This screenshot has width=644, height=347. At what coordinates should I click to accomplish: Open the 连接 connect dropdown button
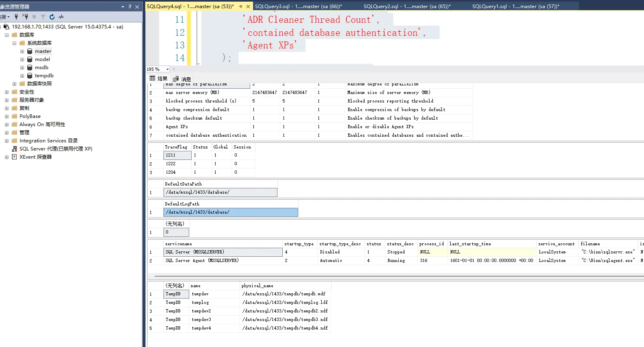5,17
